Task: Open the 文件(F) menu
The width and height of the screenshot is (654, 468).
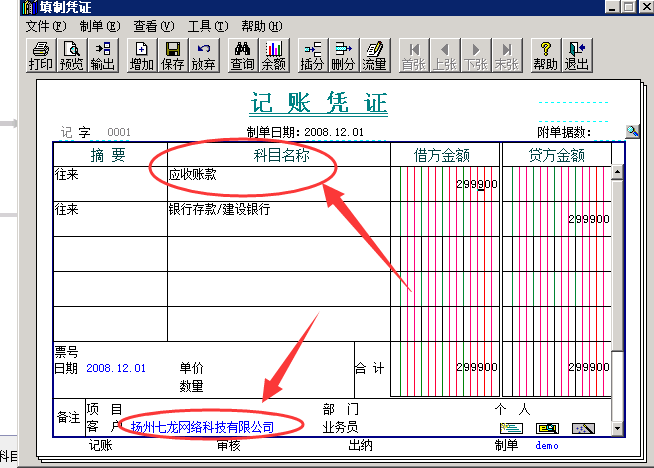Action: [x=46, y=26]
